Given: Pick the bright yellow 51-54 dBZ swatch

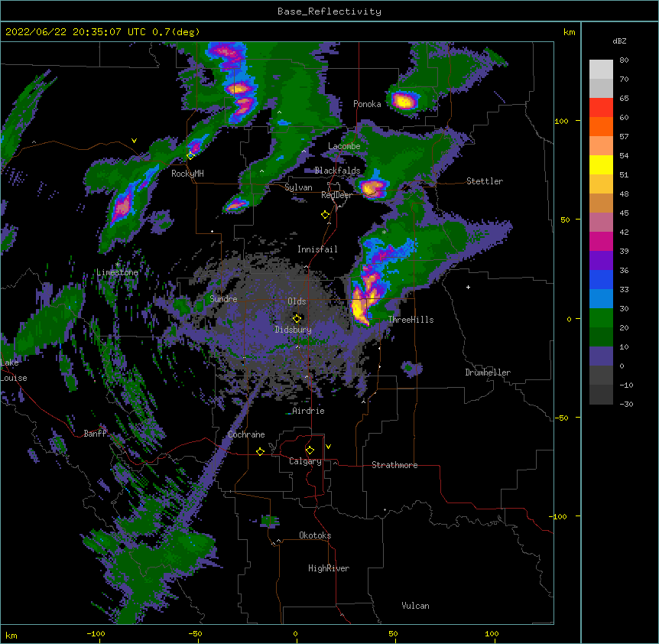Looking at the screenshot, I should [601, 164].
